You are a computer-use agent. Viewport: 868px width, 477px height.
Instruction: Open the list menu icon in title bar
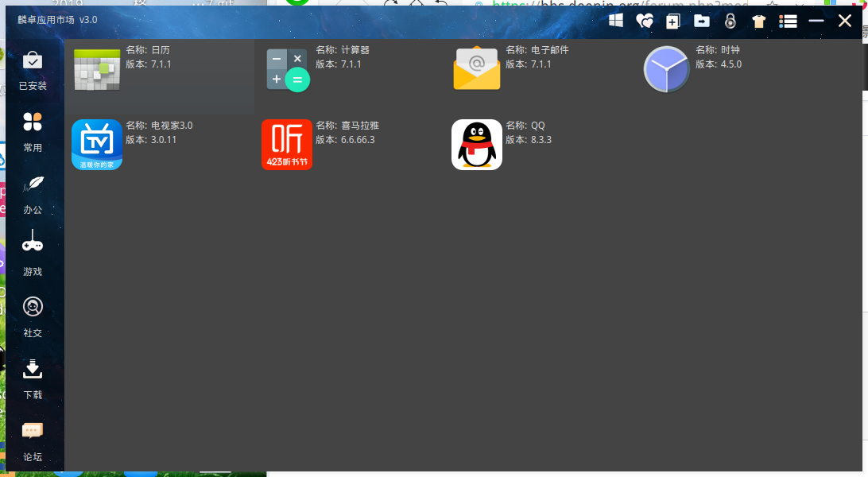[788, 21]
